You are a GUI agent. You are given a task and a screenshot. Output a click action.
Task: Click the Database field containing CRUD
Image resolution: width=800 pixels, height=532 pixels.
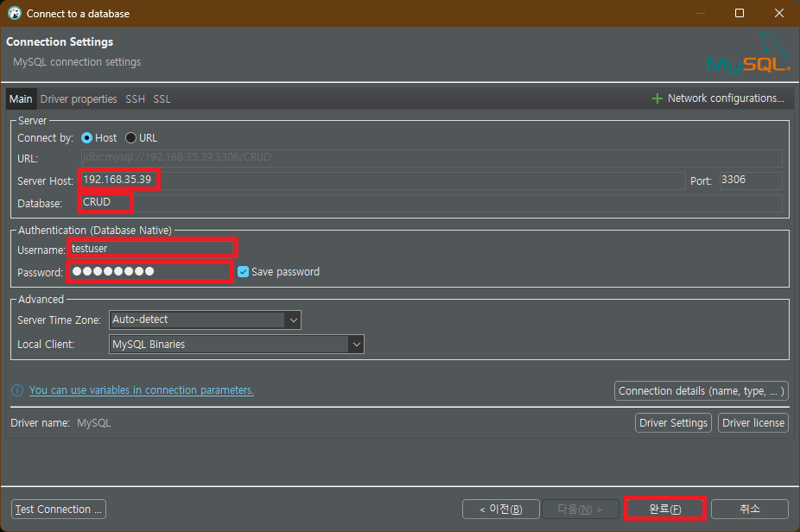point(431,202)
